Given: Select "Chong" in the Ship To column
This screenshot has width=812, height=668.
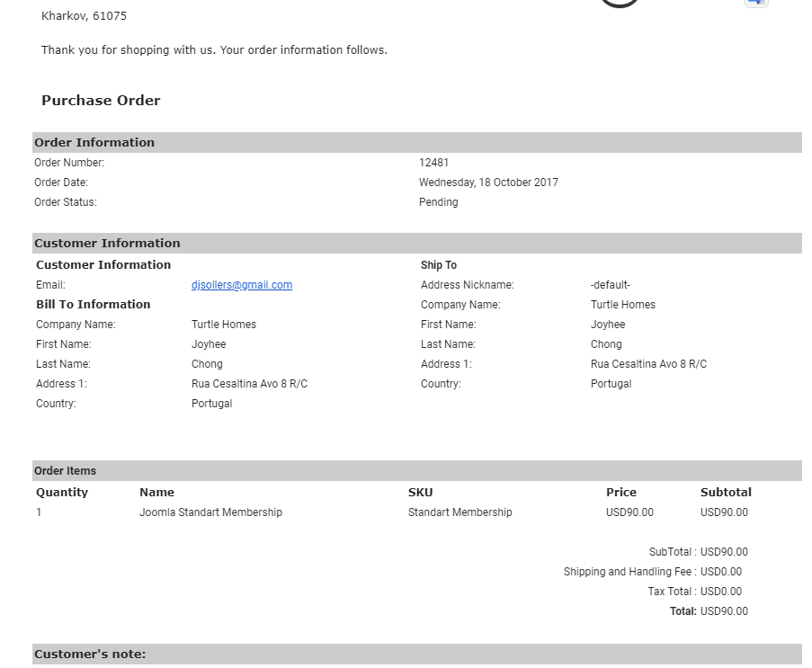Looking at the screenshot, I should point(606,344).
